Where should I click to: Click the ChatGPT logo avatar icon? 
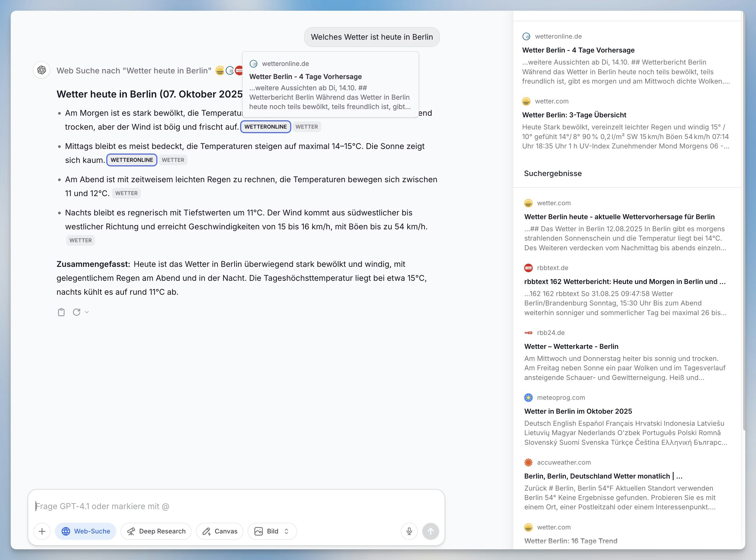tap(42, 70)
